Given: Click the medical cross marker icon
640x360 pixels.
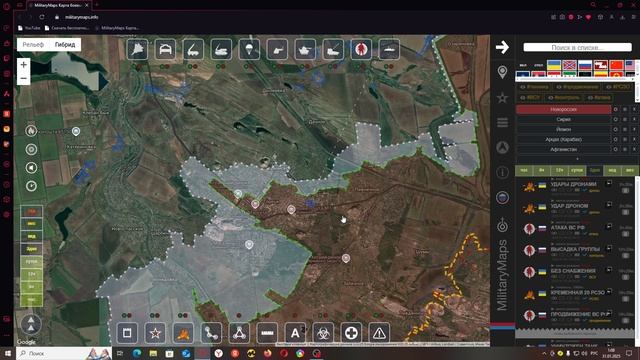Looking at the screenshot, I should point(351,333).
